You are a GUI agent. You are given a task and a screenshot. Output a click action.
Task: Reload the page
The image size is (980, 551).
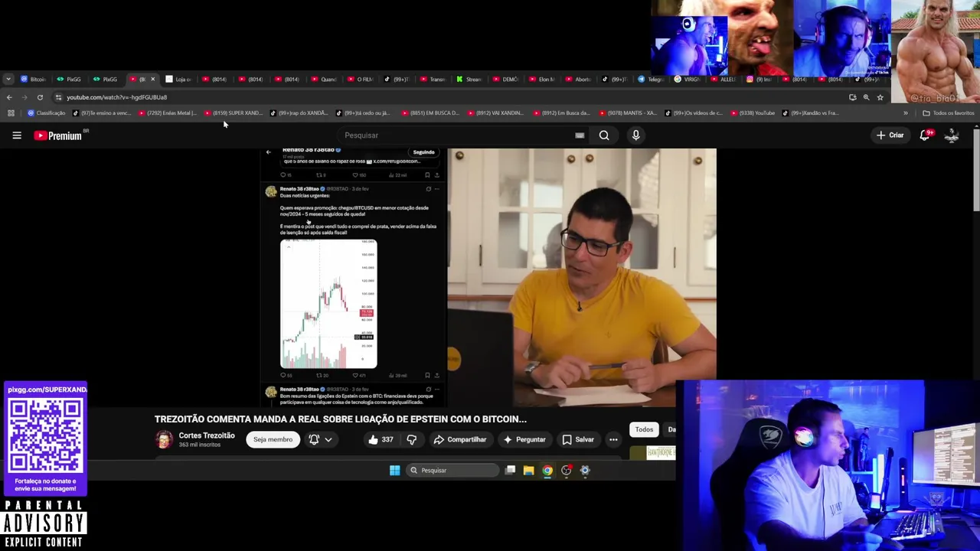[40, 97]
